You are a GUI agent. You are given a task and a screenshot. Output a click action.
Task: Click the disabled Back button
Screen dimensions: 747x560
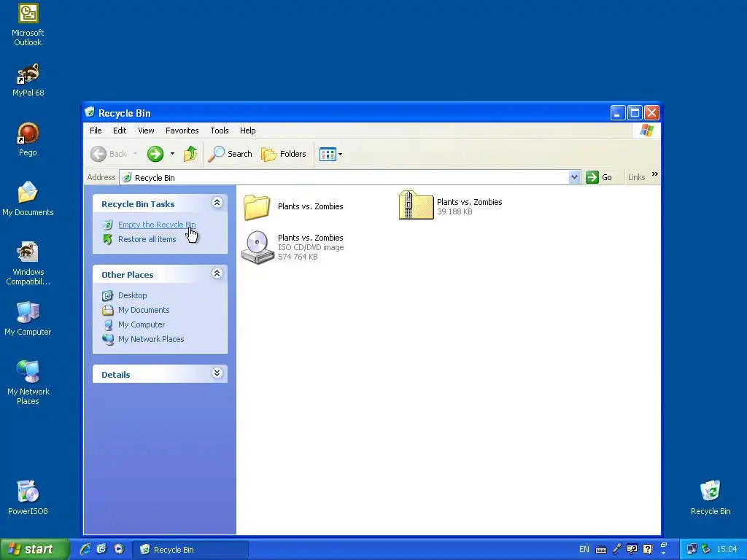point(109,154)
